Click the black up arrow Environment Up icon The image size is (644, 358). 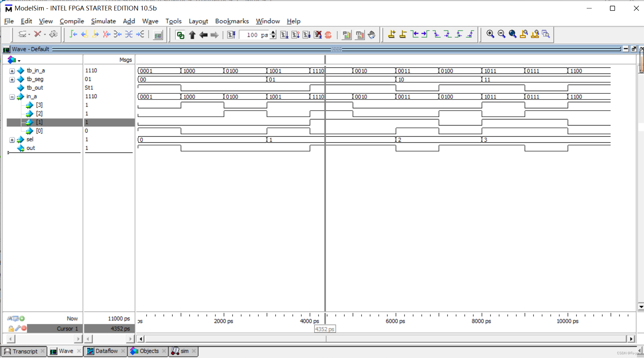pos(192,35)
